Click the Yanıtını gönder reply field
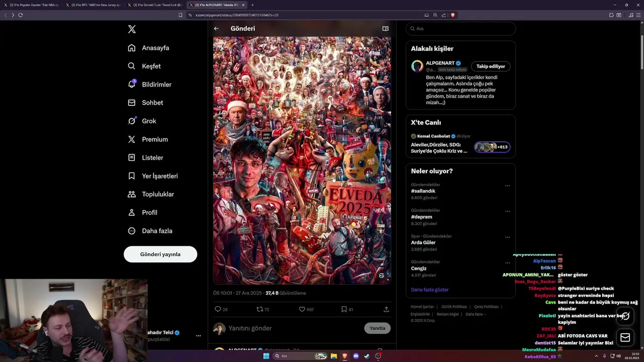This screenshot has width=644, height=362. (294, 328)
